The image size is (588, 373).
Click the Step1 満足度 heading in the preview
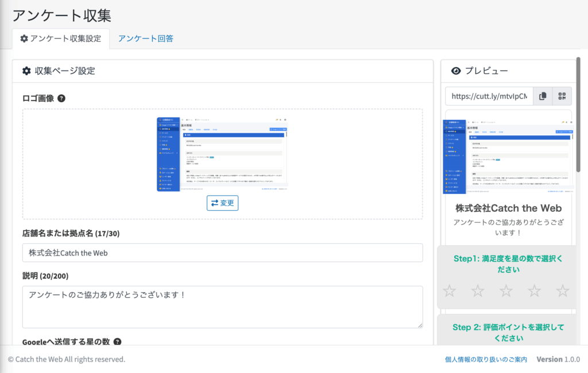click(x=508, y=264)
